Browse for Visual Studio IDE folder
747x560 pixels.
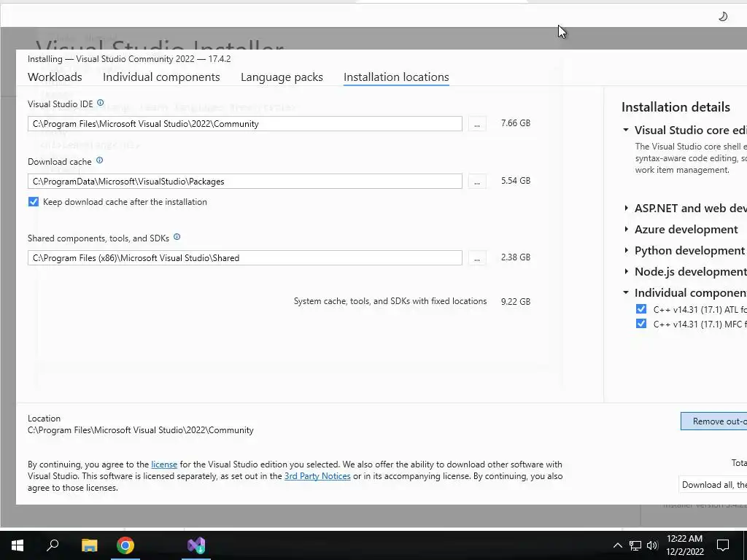coord(477,124)
